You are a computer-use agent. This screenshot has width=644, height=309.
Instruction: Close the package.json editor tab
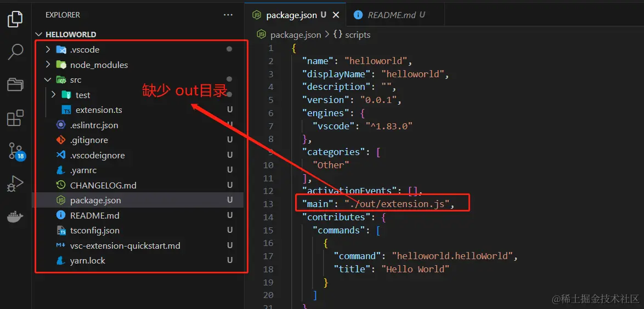pos(336,15)
